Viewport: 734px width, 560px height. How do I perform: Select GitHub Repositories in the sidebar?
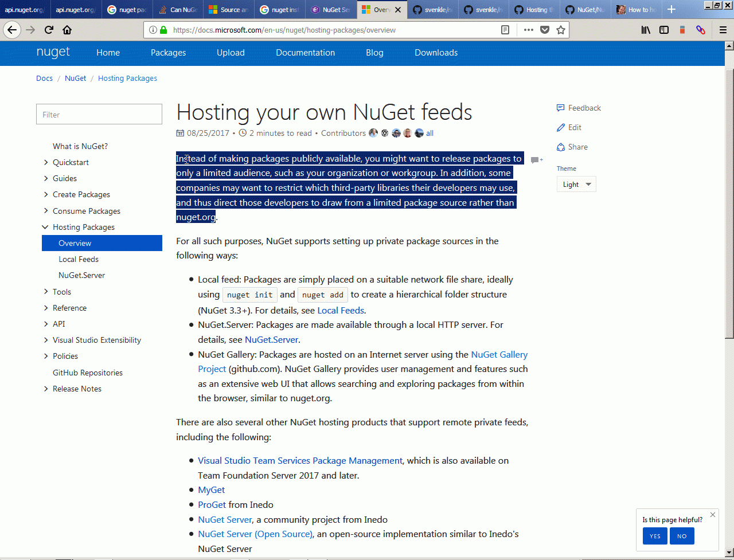[x=88, y=373]
